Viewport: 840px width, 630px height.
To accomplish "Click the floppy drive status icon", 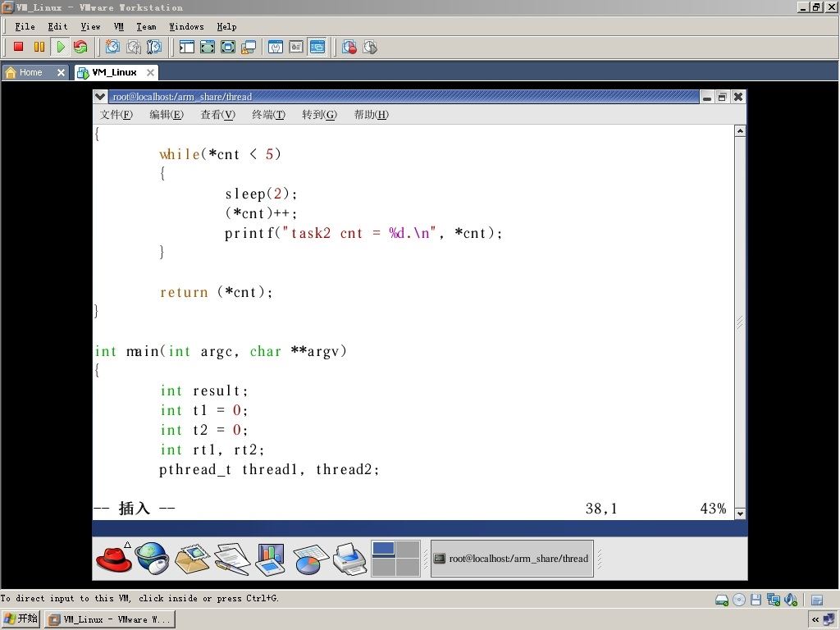I will click(x=756, y=600).
